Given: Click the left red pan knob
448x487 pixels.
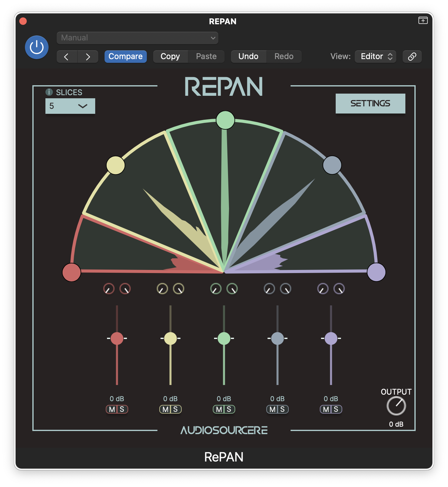Looking at the screenshot, I should (109, 289).
